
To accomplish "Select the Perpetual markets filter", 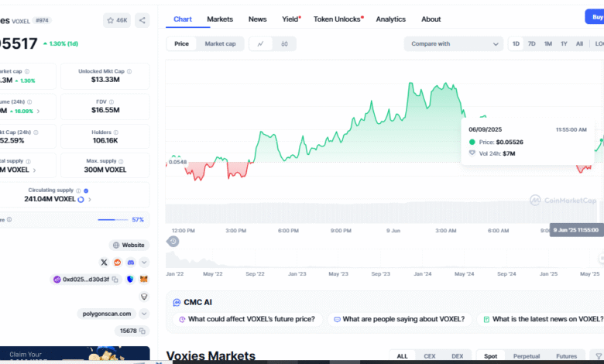I will click(527, 356).
